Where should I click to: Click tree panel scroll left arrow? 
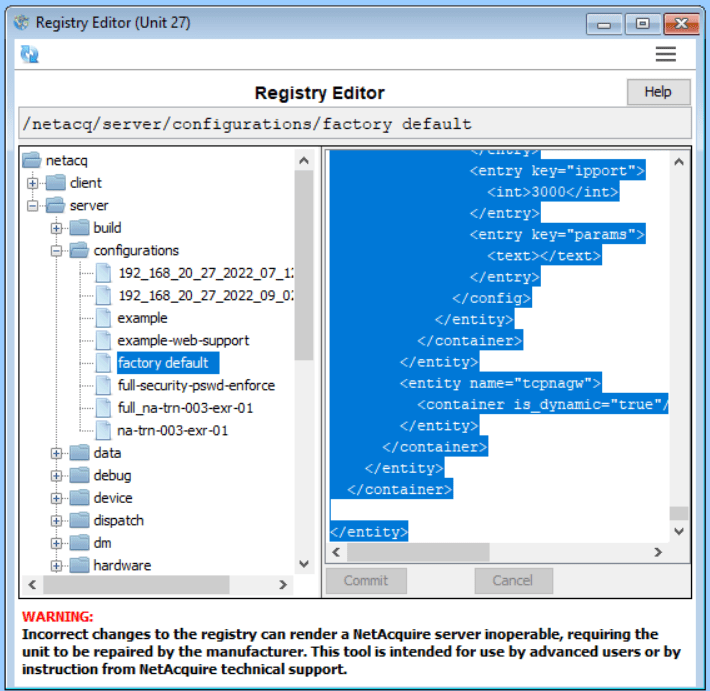(32, 585)
